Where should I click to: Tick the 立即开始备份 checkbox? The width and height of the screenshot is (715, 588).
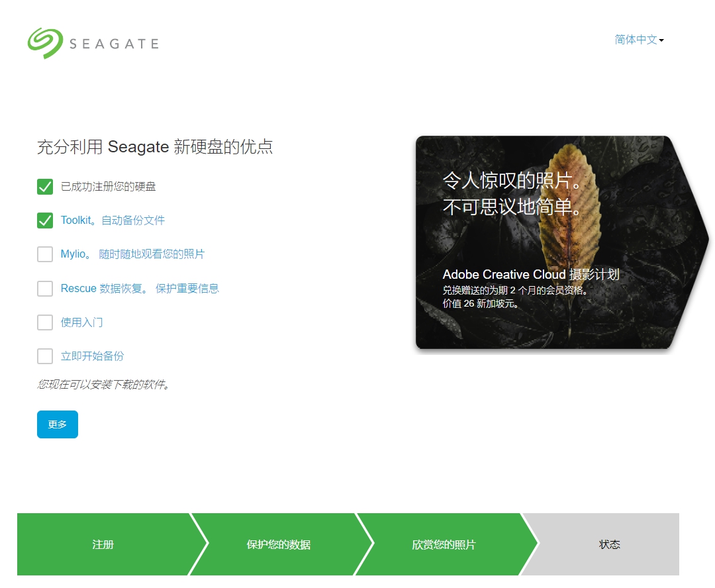tap(45, 356)
